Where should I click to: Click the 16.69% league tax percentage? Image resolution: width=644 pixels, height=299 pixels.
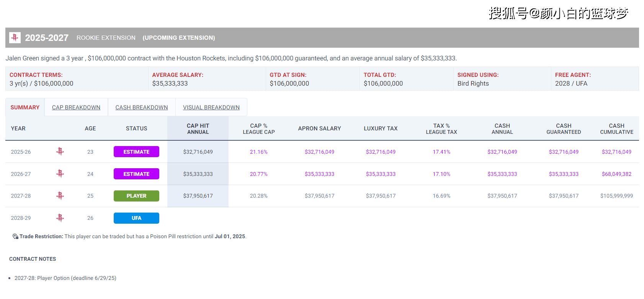tap(441, 196)
